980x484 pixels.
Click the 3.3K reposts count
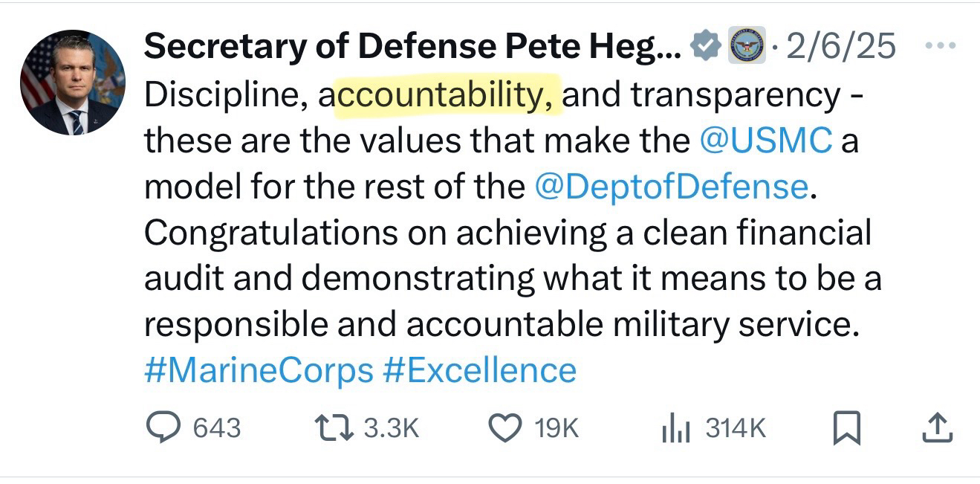coord(392,428)
